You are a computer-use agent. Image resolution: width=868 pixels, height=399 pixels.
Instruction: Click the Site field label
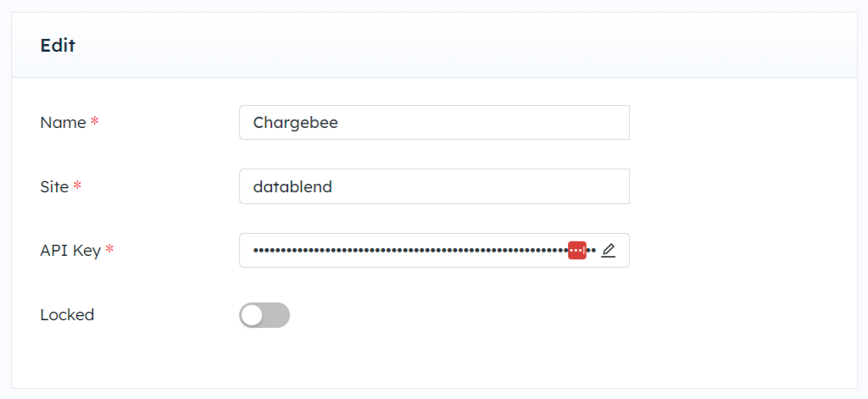tap(54, 186)
